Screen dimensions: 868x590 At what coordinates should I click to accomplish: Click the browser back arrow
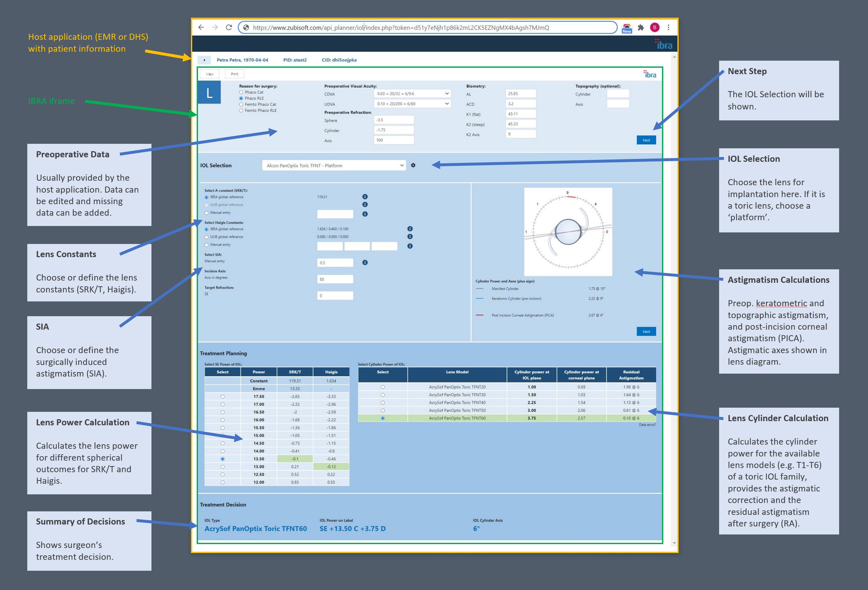tap(201, 27)
